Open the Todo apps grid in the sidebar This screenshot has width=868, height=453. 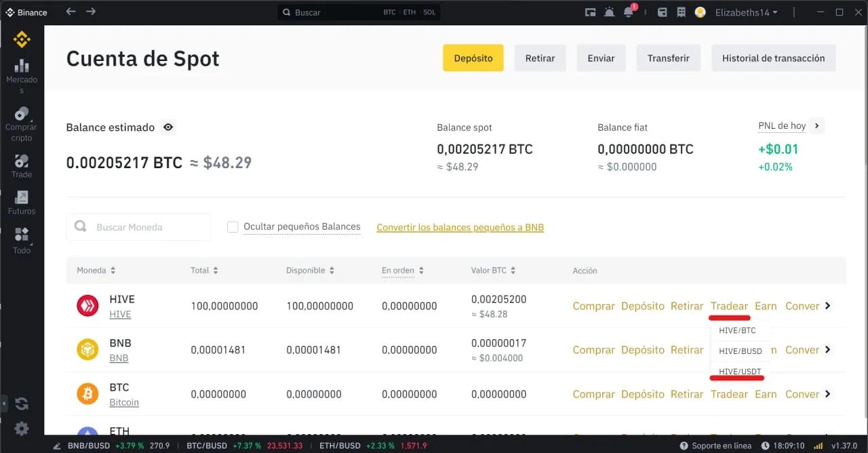click(x=22, y=241)
